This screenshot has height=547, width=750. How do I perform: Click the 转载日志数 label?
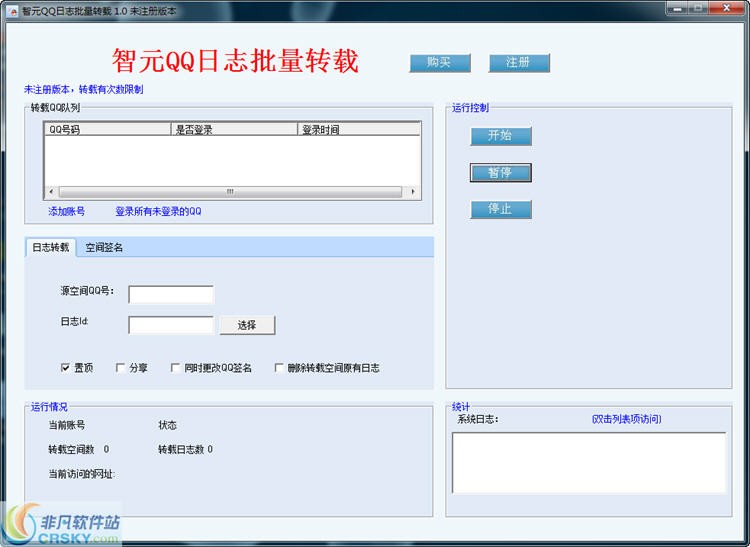[181, 449]
